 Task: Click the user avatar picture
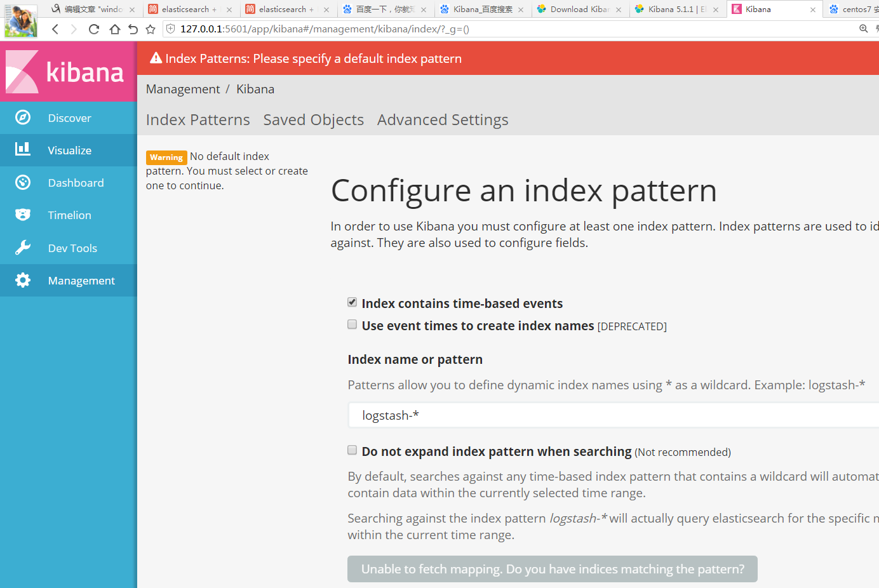pos(20,20)
